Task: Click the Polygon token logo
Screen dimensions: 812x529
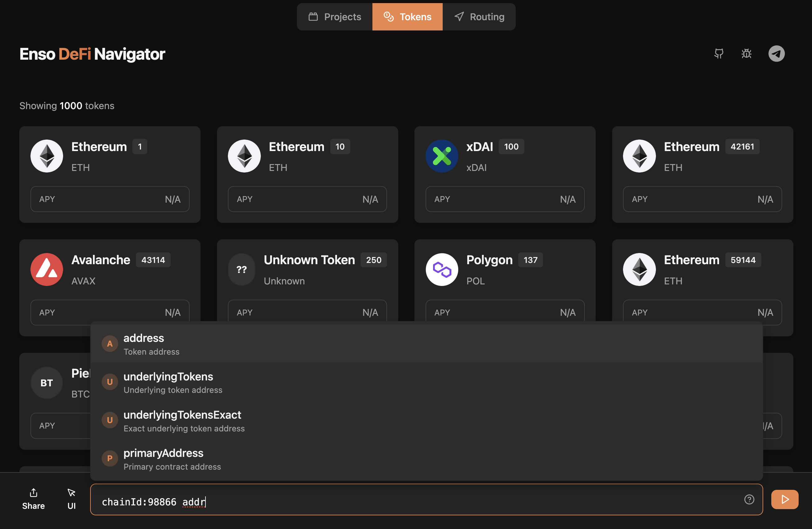Action: (x=441, y=269)
